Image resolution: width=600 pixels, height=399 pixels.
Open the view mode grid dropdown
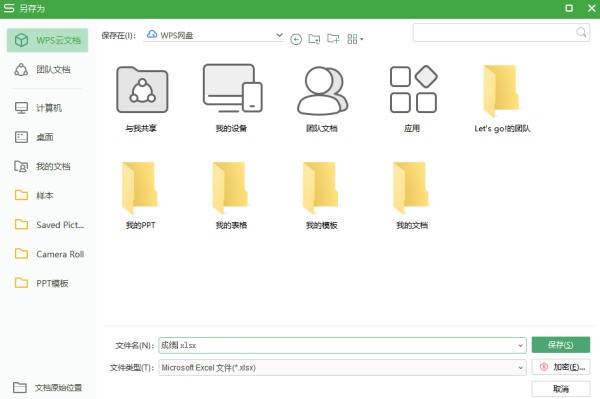[355, 39]
